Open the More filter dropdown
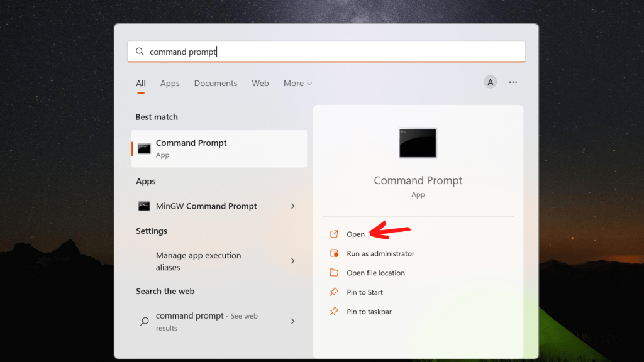 point(297,84)
